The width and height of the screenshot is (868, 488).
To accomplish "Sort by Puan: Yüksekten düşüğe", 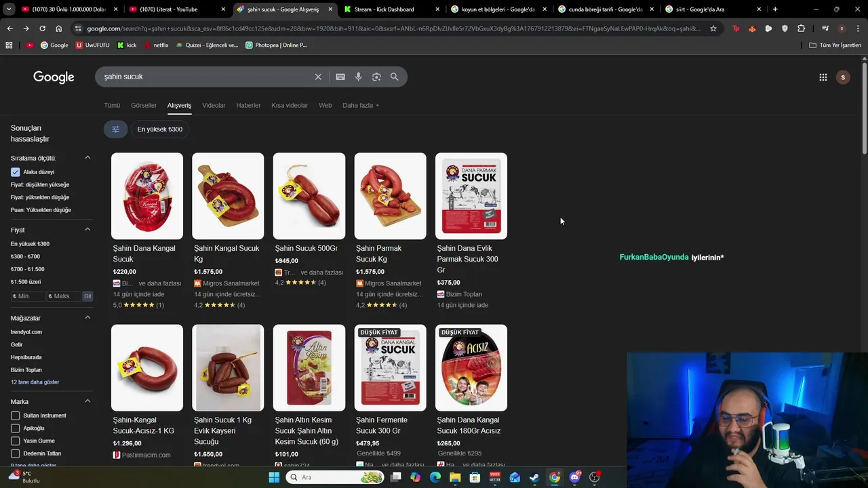I will [x=41, y=210].
